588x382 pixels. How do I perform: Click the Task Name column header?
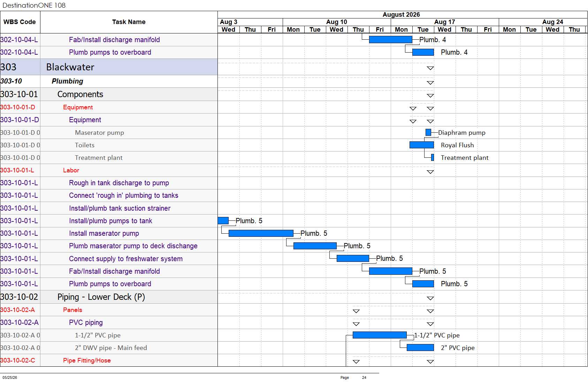tap(129, 22)
